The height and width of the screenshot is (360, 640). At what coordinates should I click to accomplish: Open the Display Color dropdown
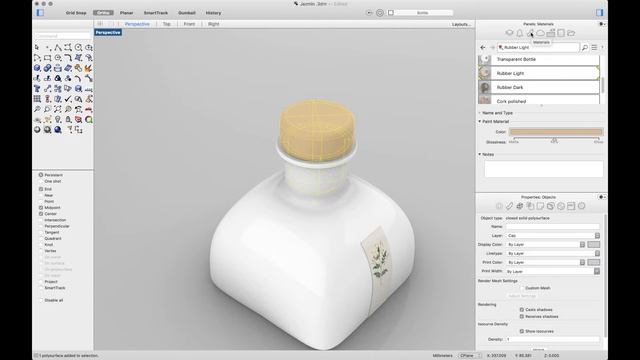tap(546, 244)
